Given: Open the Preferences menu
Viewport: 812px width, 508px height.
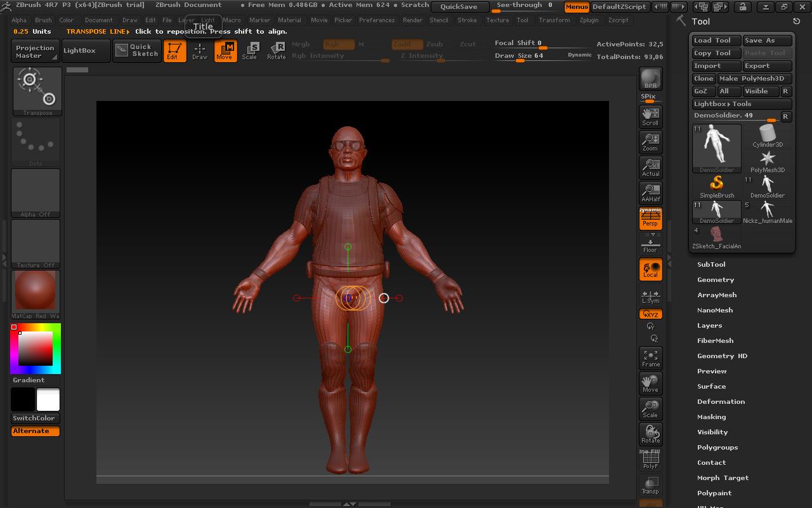Looking at the screenshot, I should pos(377,20).
